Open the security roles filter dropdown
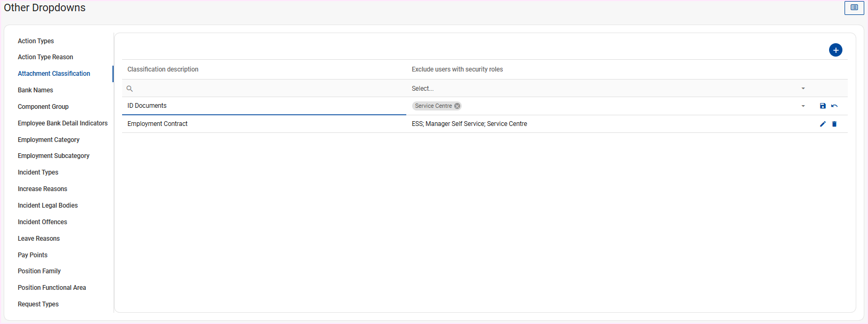Viewport: 868px width, 324px height. pos(803,89)
